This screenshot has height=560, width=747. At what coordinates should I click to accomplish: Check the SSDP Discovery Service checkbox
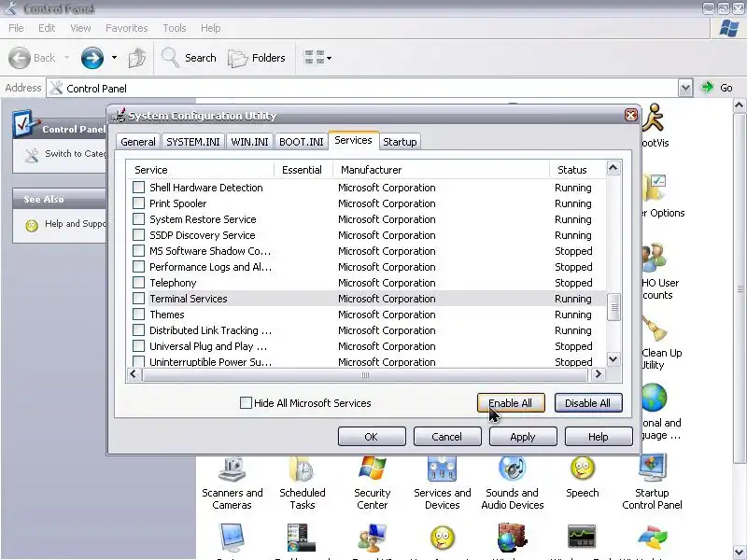pyautogui.click(x=138, y=235)
